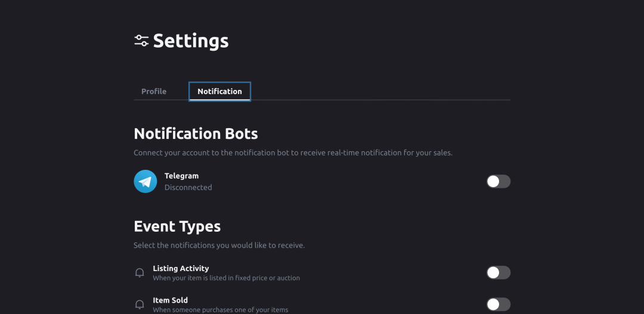Click the Notification Bots heading
The width and height of the screenshot is (644, 314).
click(196, 133)
